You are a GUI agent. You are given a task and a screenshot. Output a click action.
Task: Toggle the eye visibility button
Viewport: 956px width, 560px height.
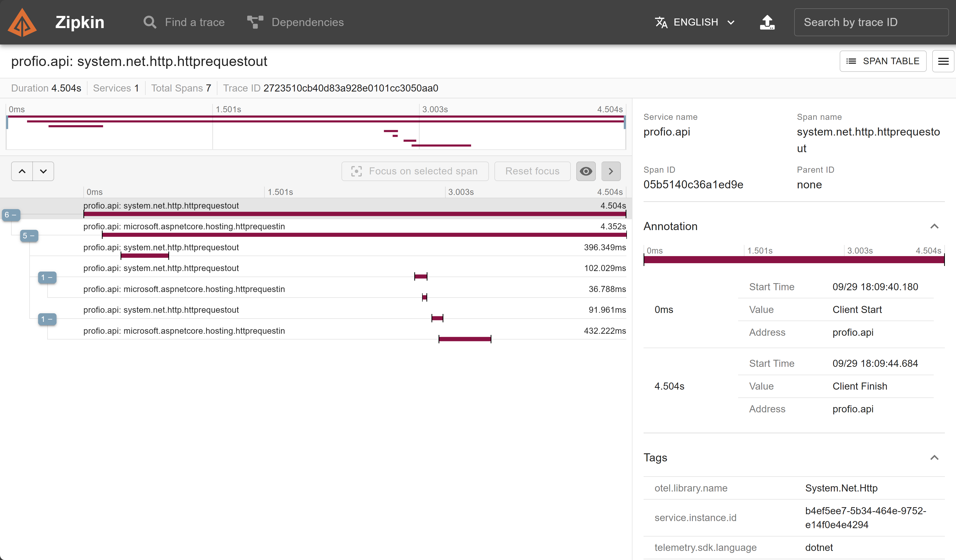click(586, 171)
